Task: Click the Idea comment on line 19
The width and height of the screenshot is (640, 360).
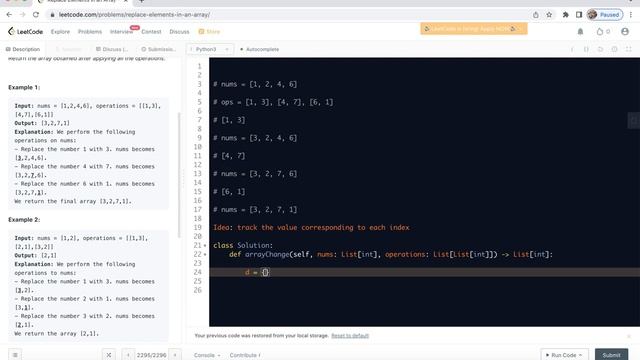Action: coord(311,227)
